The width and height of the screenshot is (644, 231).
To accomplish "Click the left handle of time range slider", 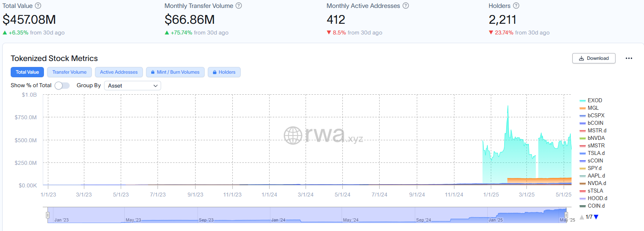I will click(47, 215).
